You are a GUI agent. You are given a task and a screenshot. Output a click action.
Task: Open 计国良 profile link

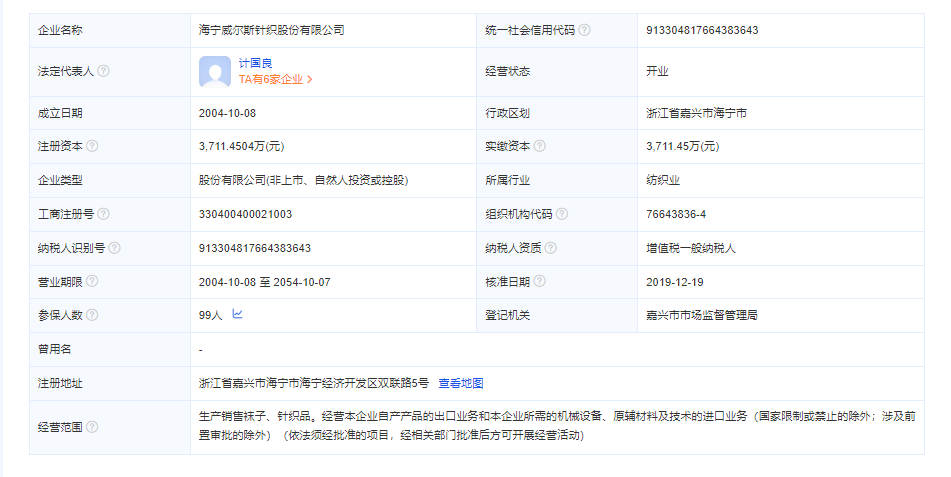255,63
